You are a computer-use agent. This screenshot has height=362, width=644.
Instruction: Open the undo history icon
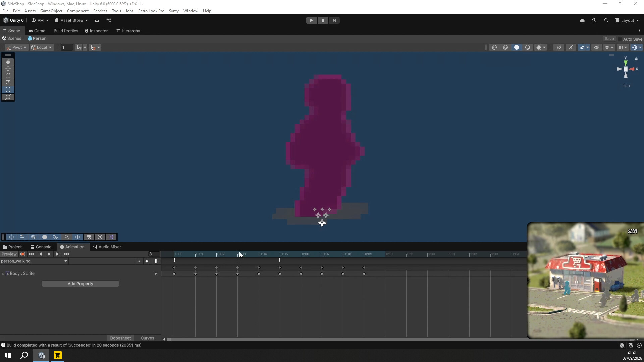(594, 20)
